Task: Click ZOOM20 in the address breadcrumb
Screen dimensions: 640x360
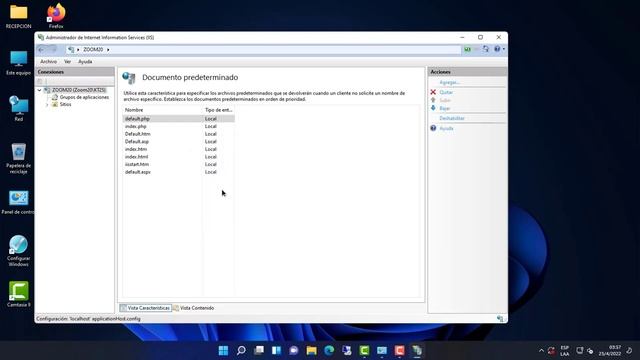Action: click(x=93, y=50)
